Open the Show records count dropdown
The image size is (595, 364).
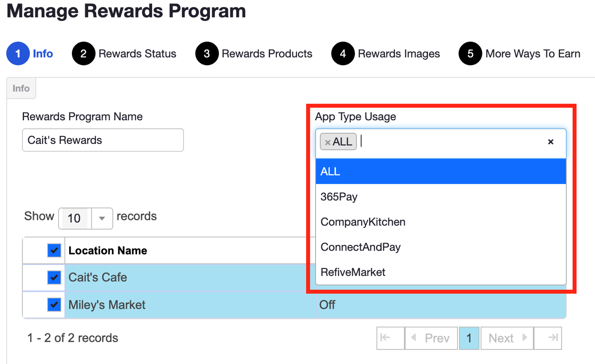101,218
